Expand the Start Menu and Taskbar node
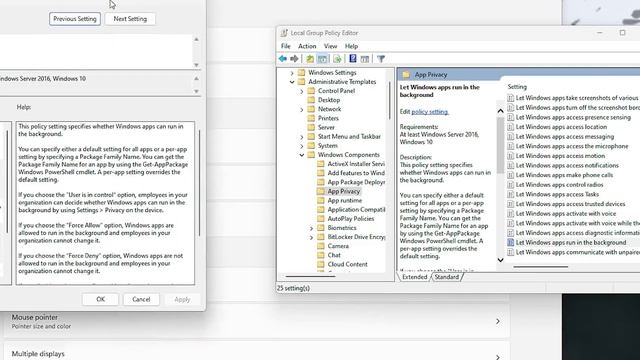 tap(302, 137)
